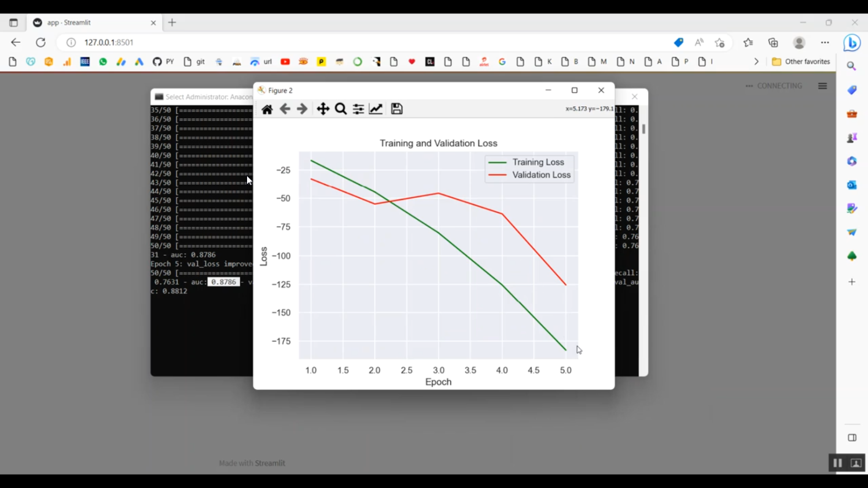Select the app - Streamlit browser tab

87,23
